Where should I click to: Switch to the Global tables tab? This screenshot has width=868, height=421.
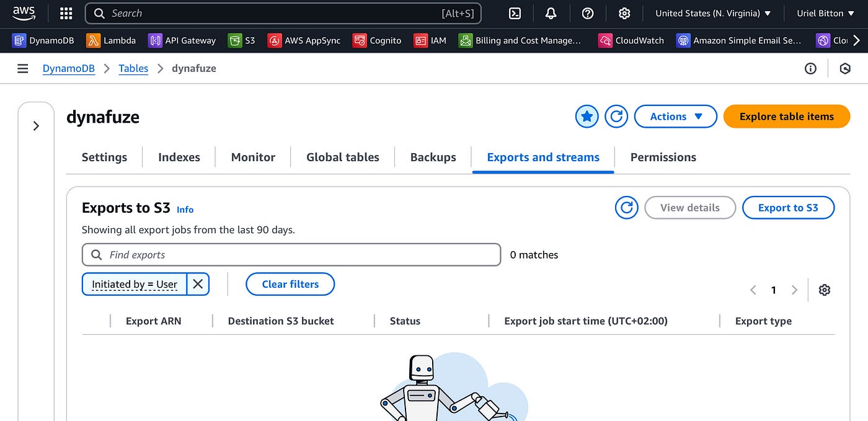coord(343,157)
